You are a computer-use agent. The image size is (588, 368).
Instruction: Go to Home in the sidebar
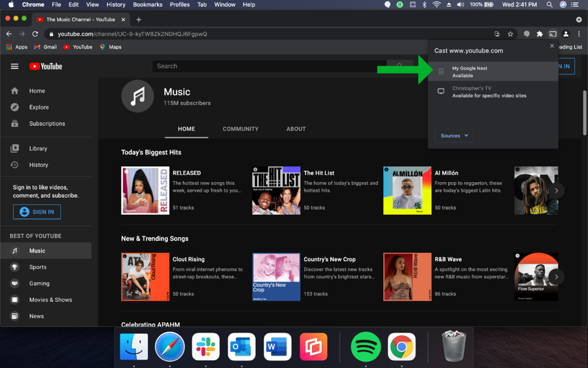(46, 91)
